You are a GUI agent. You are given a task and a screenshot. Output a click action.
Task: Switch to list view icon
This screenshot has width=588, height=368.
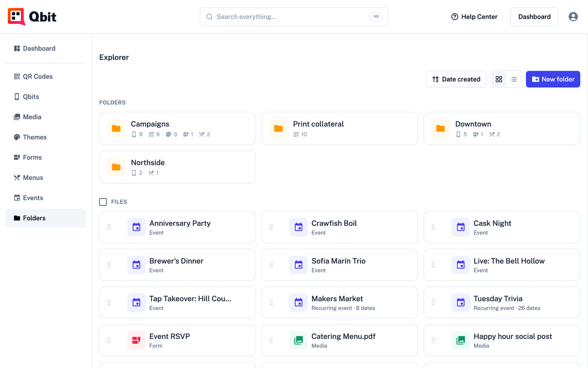(x=513, y=79)
